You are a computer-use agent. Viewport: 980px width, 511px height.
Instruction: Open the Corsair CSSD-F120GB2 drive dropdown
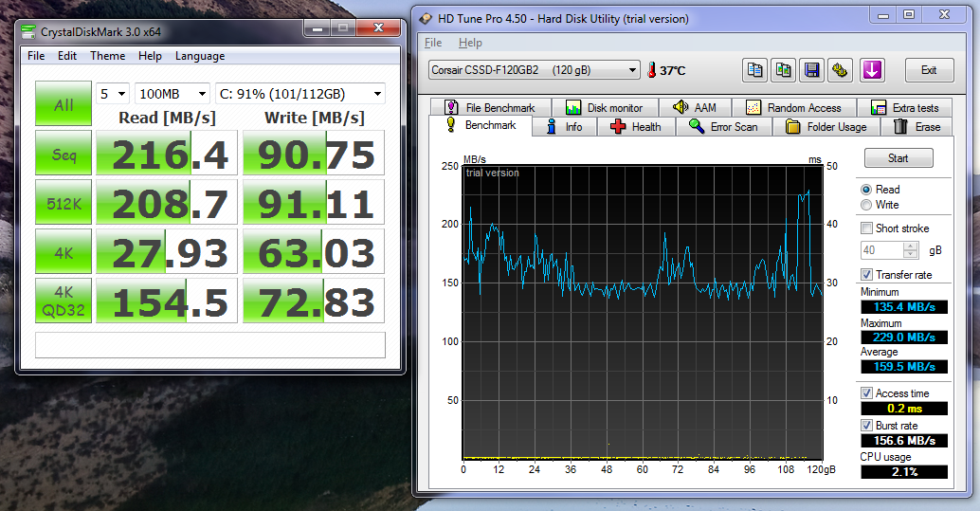click(535, 70)
